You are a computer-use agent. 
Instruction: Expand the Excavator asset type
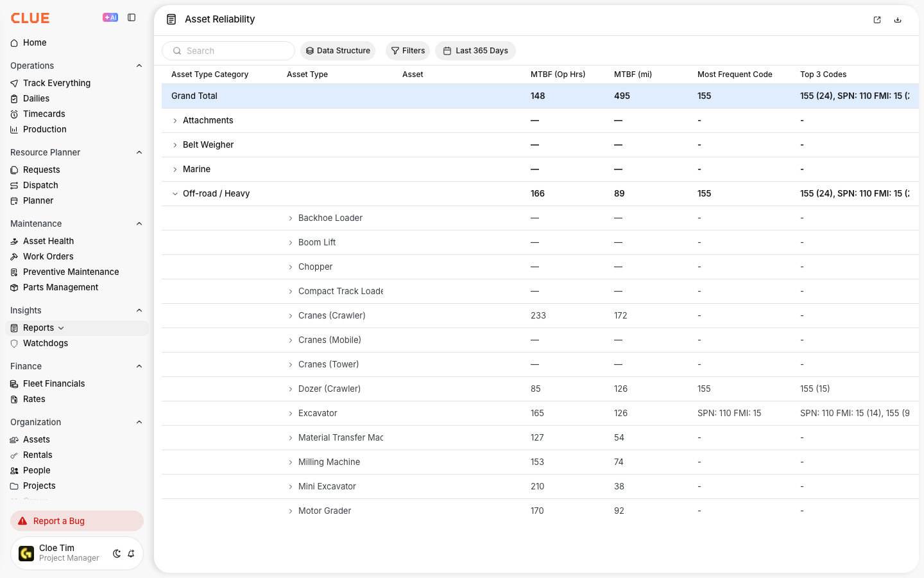click(291, 414)
